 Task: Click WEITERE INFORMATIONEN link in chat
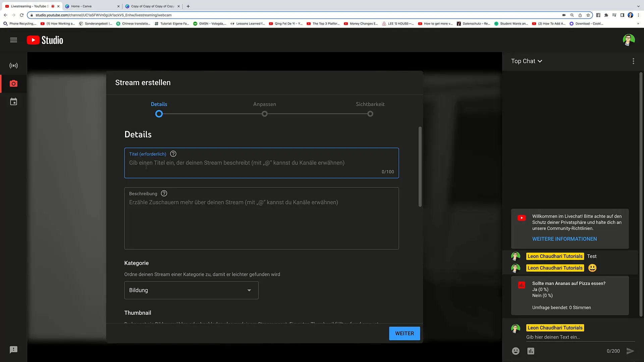565,239
